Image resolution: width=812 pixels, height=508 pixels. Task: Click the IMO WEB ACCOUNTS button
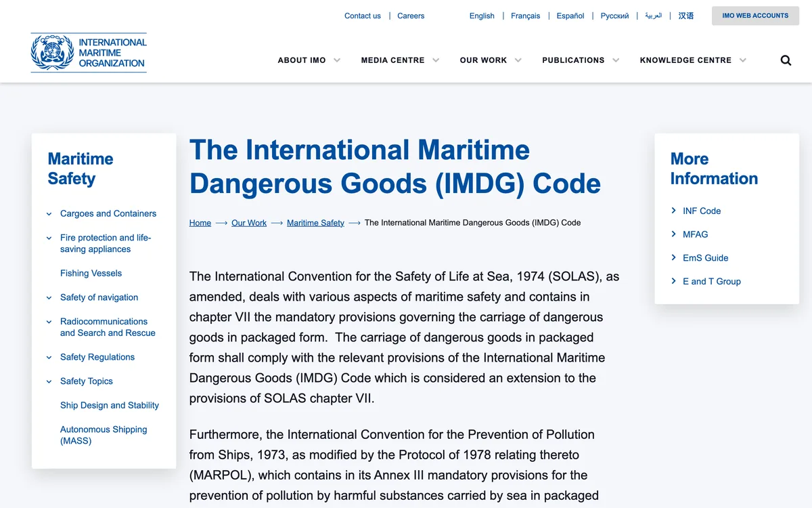pos(755,16)
